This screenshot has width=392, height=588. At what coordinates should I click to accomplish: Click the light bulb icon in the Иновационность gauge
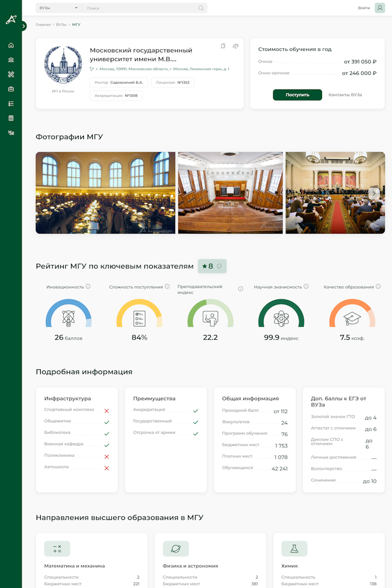[x=68, y=318]
